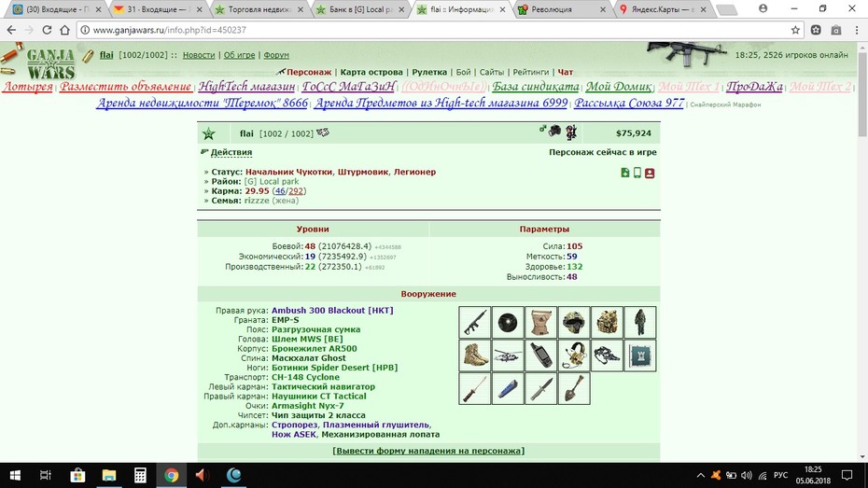
Task: Open the Рейтинги menu item
Action: tap(531, 72)
